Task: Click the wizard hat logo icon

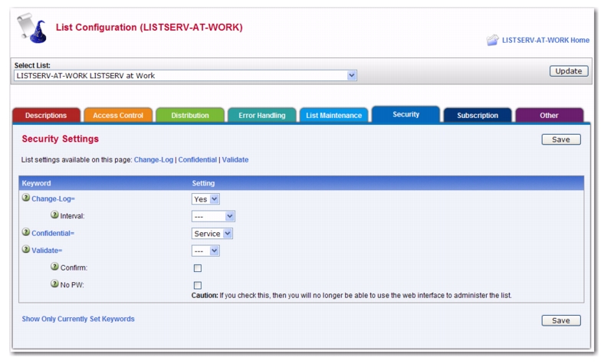Action: [x=32, y=28]
